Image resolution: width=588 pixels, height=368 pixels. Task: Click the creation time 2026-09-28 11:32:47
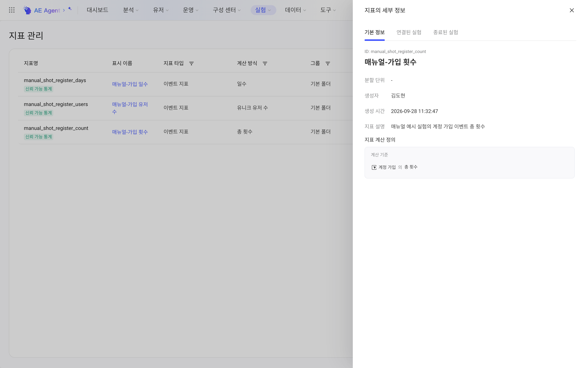pyautogui.click(x=414, y=111)
